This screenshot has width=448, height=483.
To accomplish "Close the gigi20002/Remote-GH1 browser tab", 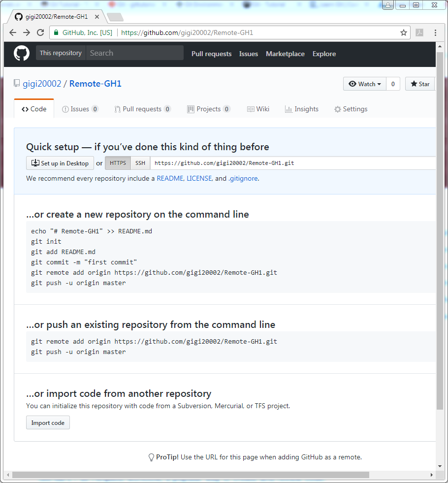I will coord(97,17).
